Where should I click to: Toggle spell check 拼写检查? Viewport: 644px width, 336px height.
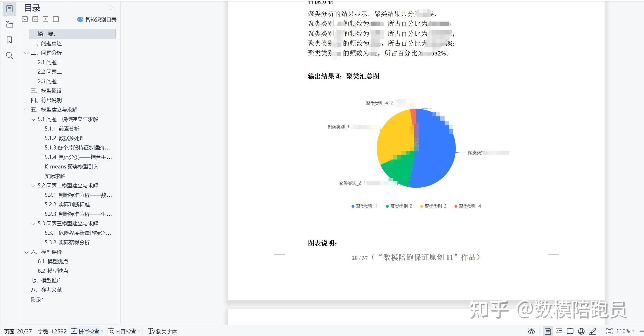point(85,331)
